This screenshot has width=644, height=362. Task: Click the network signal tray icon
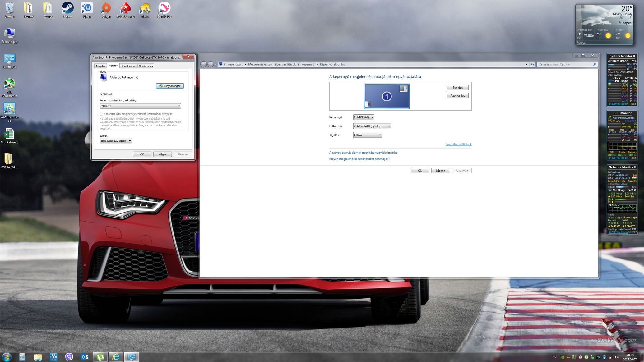click(x=610, y=357)
